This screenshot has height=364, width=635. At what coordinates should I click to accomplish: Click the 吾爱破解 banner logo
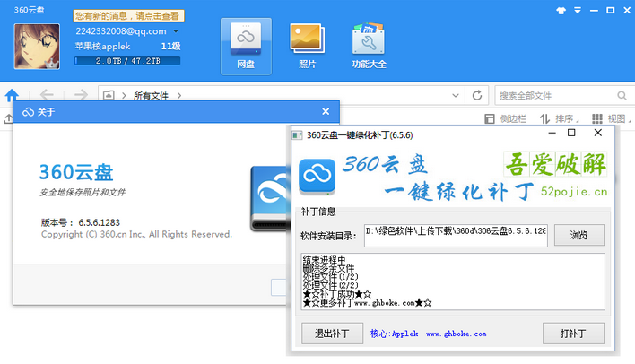[x=555, y=164]
